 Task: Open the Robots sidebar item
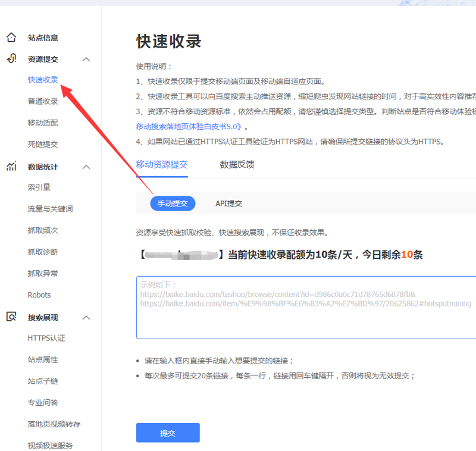(x=39, y=295)
